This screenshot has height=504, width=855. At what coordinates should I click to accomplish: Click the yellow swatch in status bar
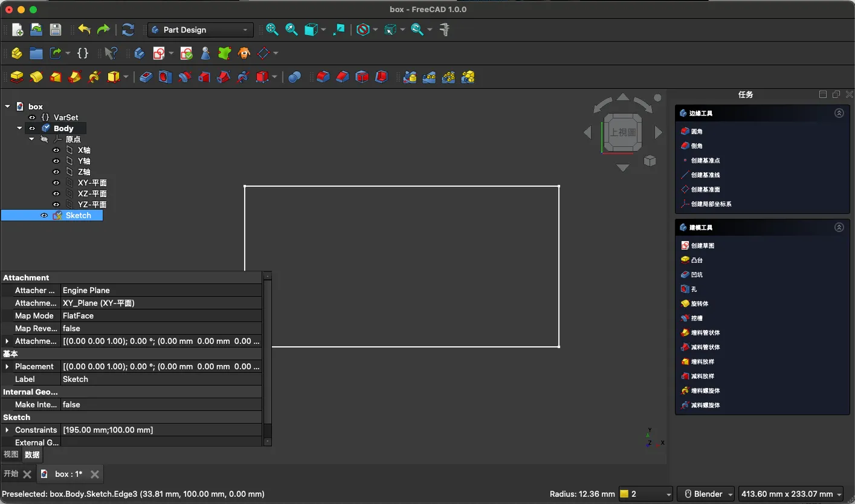tap(625, 494)
